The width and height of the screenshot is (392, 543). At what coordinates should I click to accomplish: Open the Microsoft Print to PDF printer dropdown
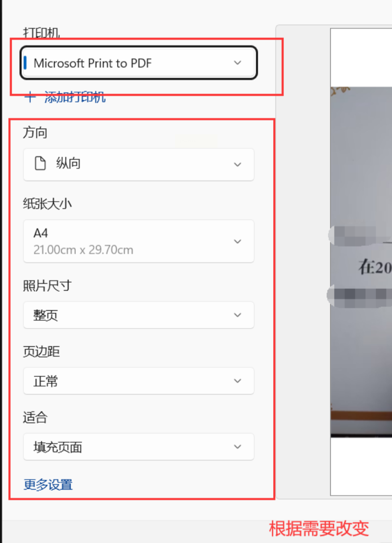[138, 63]
